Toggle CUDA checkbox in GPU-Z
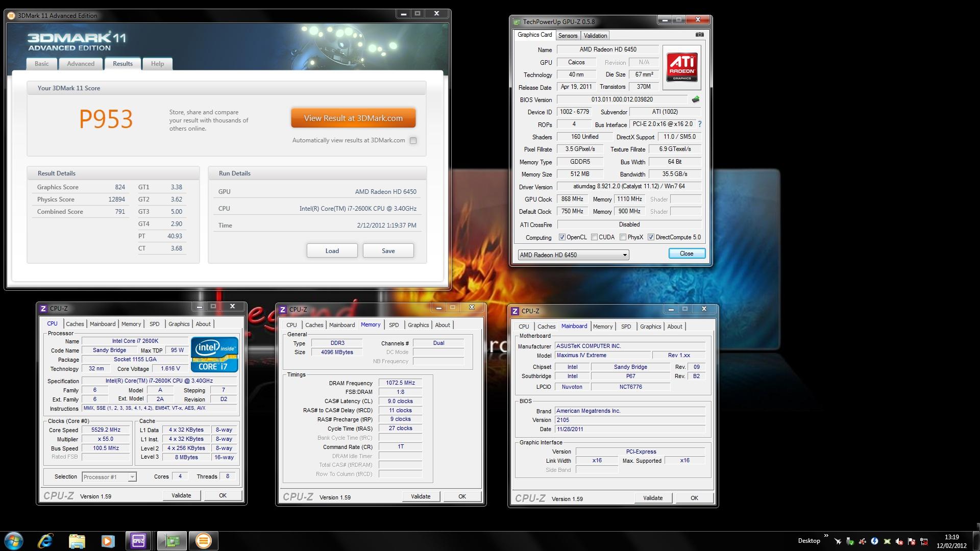The height and width of the screenshot is (551, 980). tap(594, 237)
